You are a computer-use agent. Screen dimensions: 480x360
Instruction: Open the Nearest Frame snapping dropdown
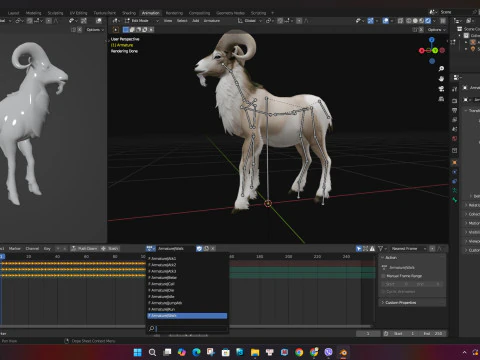408,248
